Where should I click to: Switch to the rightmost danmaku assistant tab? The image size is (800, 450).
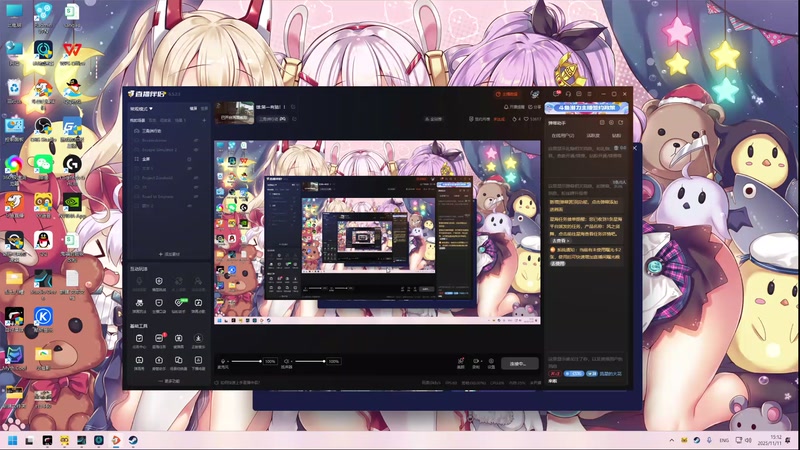tap(616, 136)
